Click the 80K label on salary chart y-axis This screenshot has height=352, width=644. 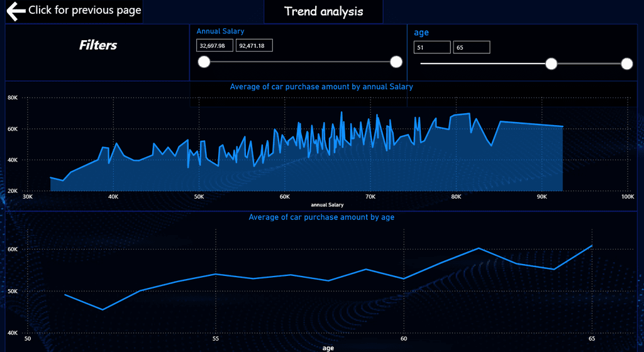coord(13,97)
